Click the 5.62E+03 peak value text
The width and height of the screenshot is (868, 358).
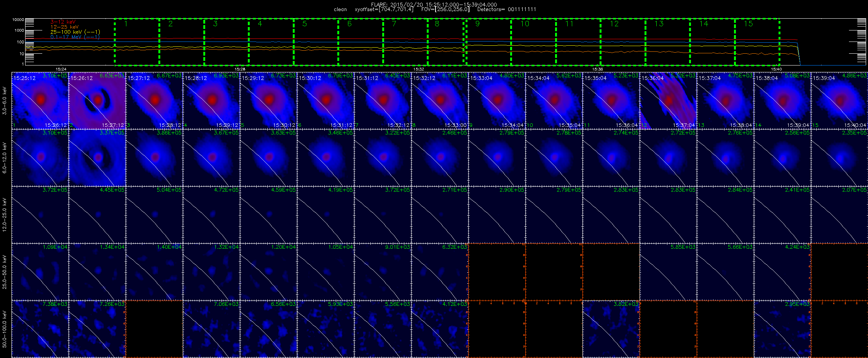pyautogui.click(x=569, y=75)
